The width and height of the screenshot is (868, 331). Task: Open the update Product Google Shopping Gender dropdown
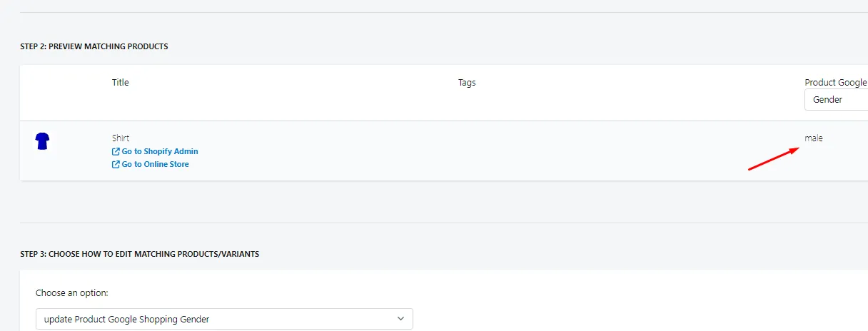[224, 319]
